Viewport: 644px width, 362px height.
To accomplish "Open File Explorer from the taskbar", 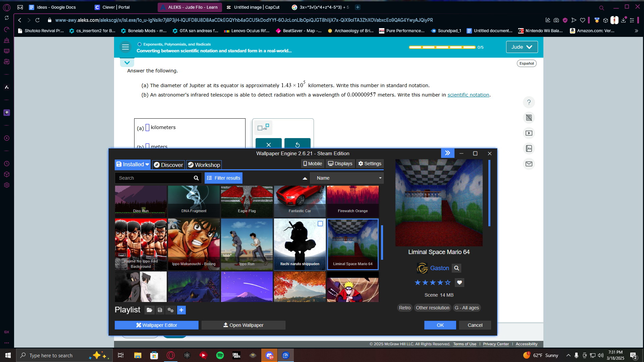I will (138, 355).
